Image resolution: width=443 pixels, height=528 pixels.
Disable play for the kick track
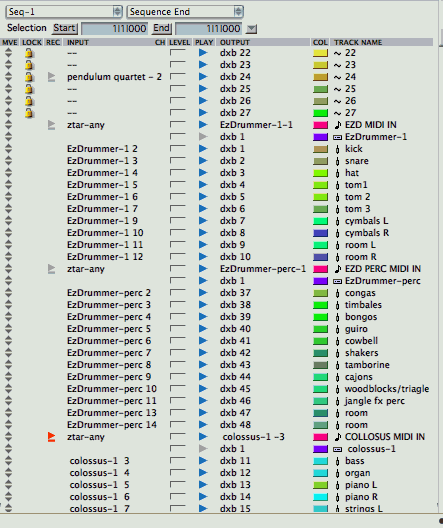click(x=203, y=149)
